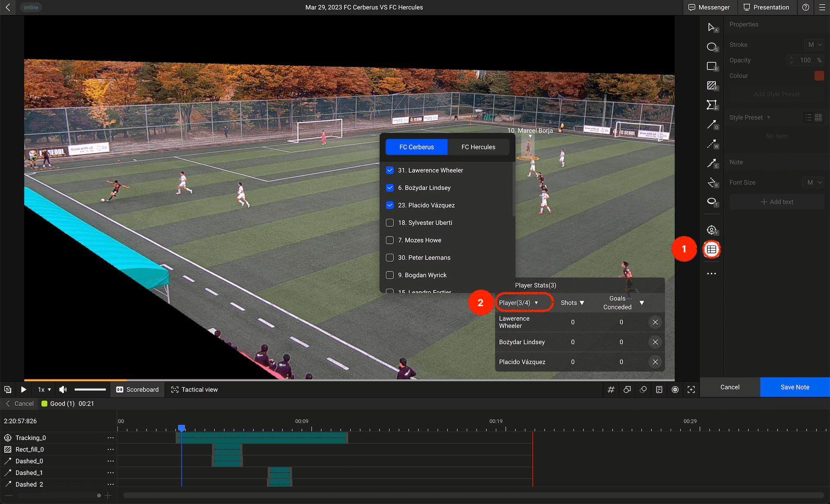Check 18. Sylvester Uberti player
The image size is (830, 504).
tap(389, 222)
